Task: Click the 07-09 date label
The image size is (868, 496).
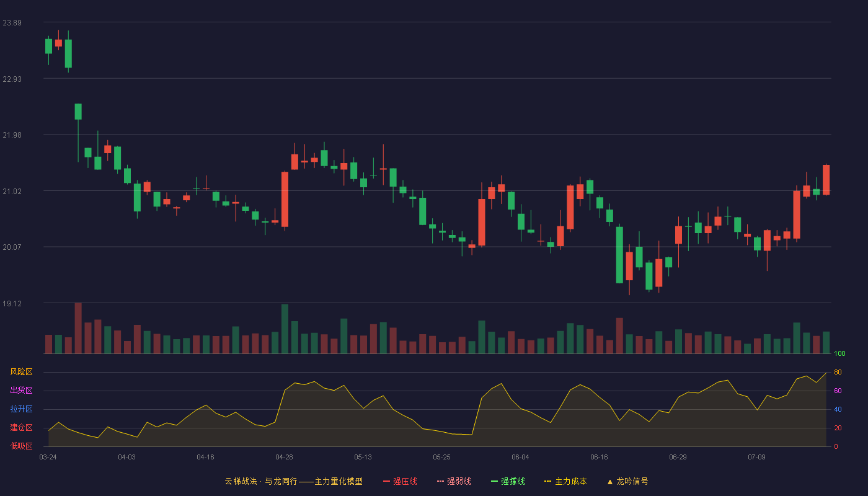Action: 756,457
